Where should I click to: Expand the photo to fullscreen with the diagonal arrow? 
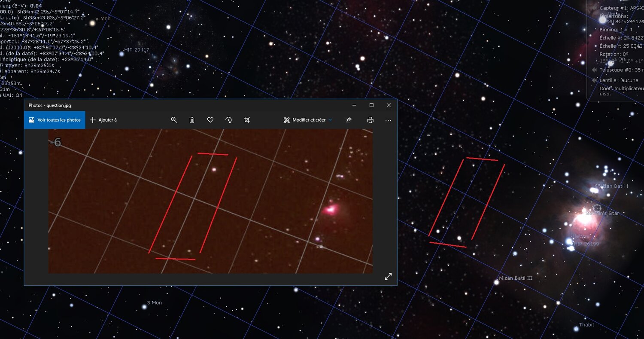coord(388,276)
